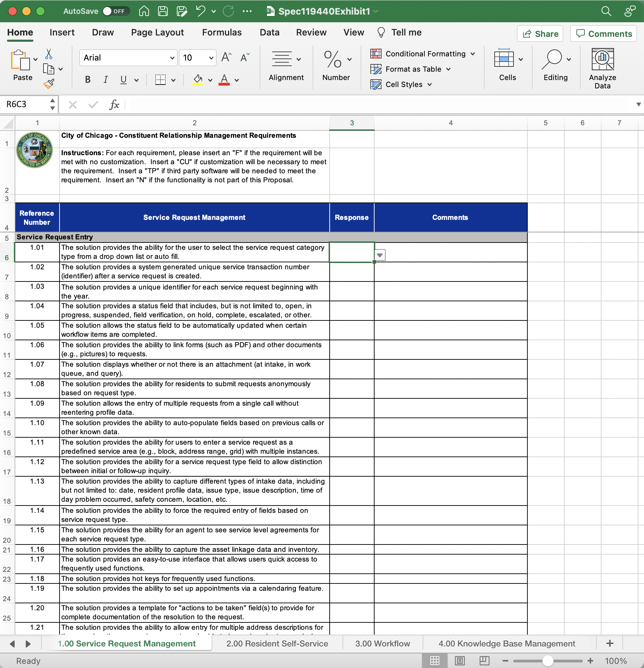The height and width of the screenshot is (668, 644).
Task: Toggle Italic formatting
Action: [x=105, y=80]
